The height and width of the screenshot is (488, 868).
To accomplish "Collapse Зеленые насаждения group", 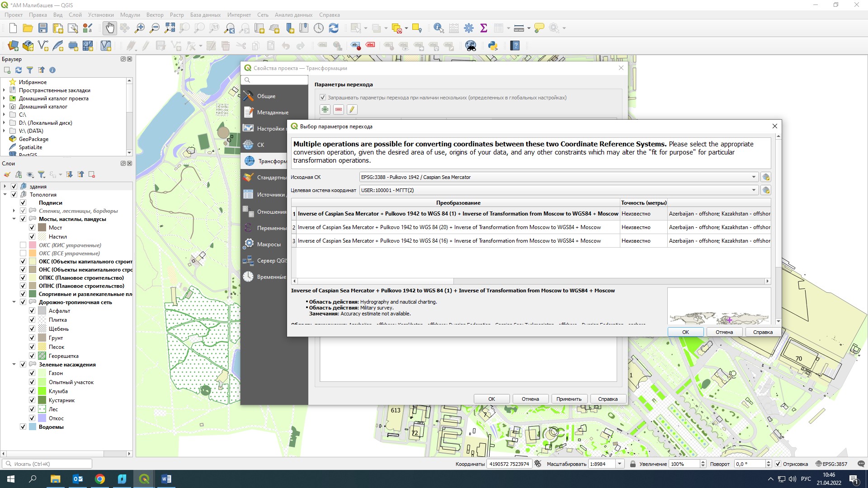I will (14, 364).
